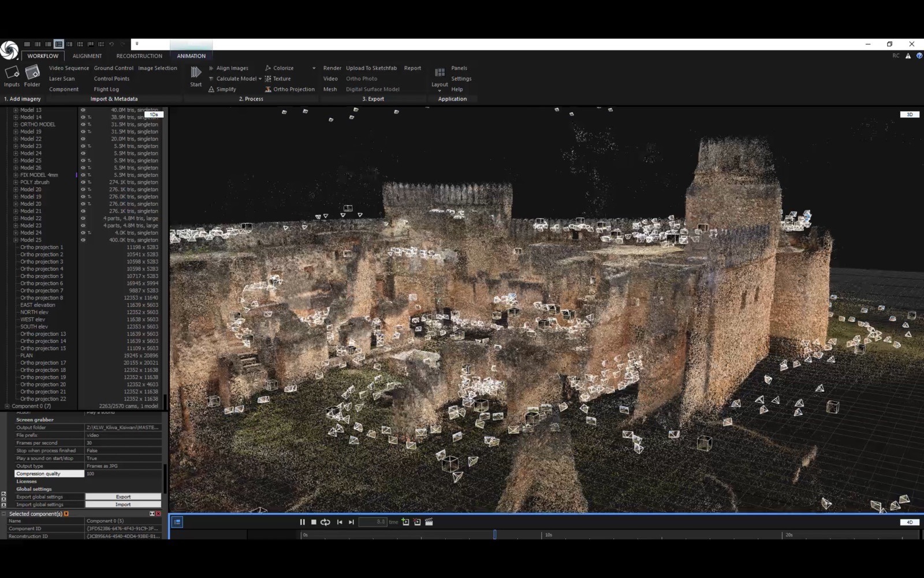Hide the ORTHO MODEL with its eye icon
This screenshot has height=578, width=924.
83,124
